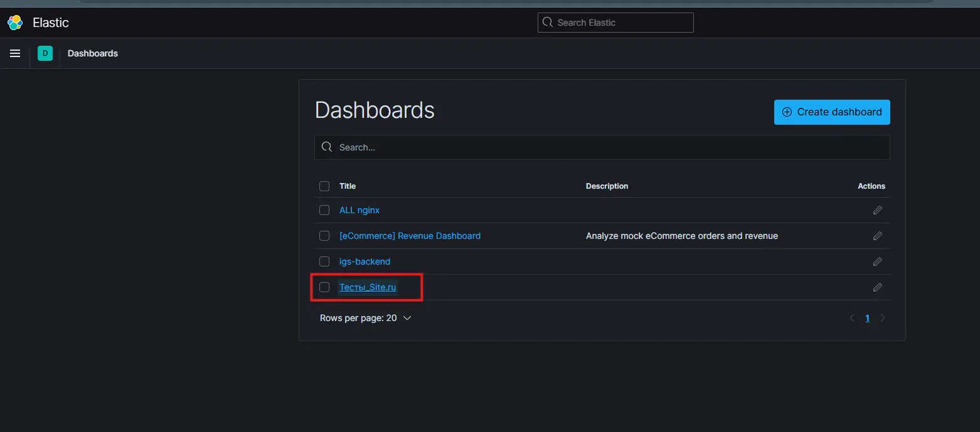The height and width of the screenshot is (432, 980).
Task: Select the igs-backend checkbox
Action: pyautogui.click(x=324, y=261)
